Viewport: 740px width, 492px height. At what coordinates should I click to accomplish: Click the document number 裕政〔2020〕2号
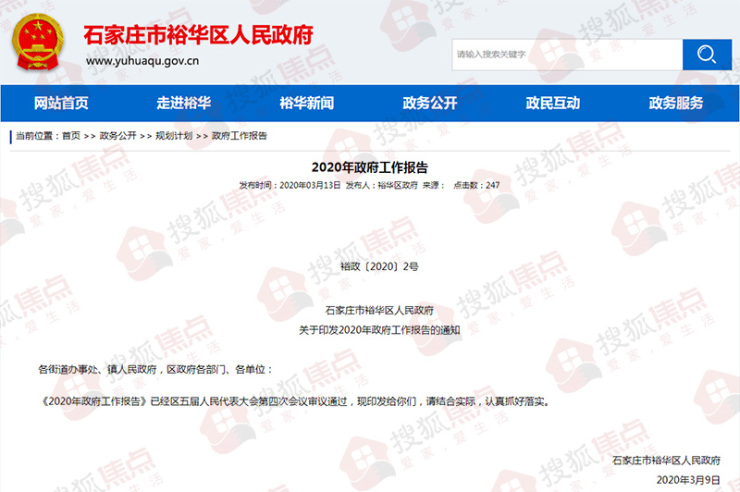[x=379, y=267]
